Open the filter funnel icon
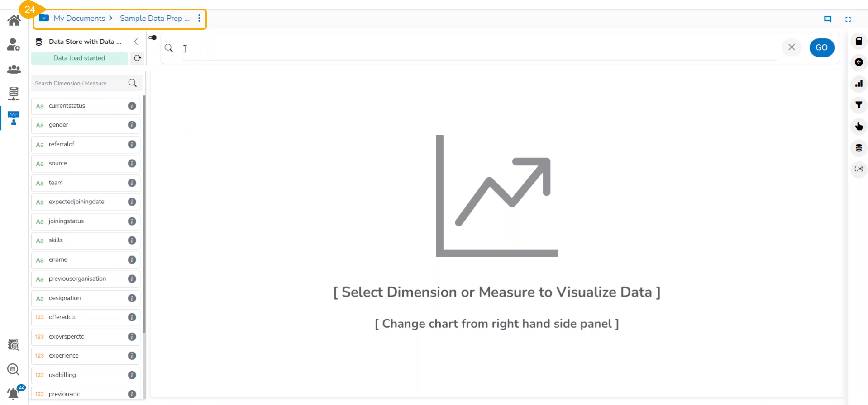 point(858,105)
